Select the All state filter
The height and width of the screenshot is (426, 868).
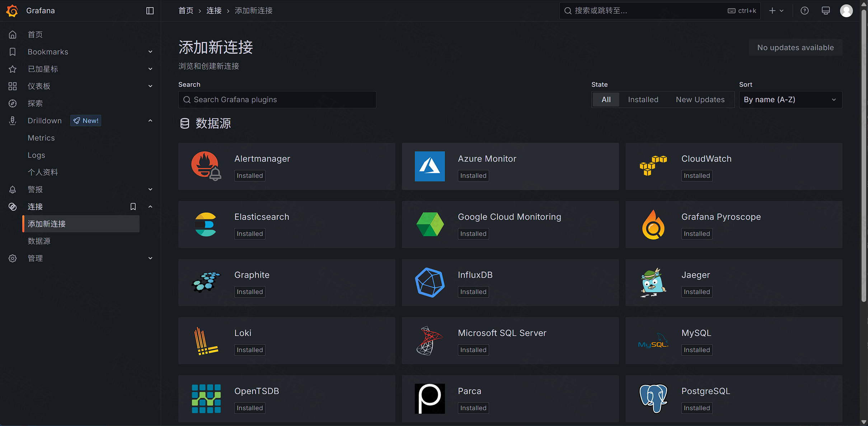tap(606, 100)
